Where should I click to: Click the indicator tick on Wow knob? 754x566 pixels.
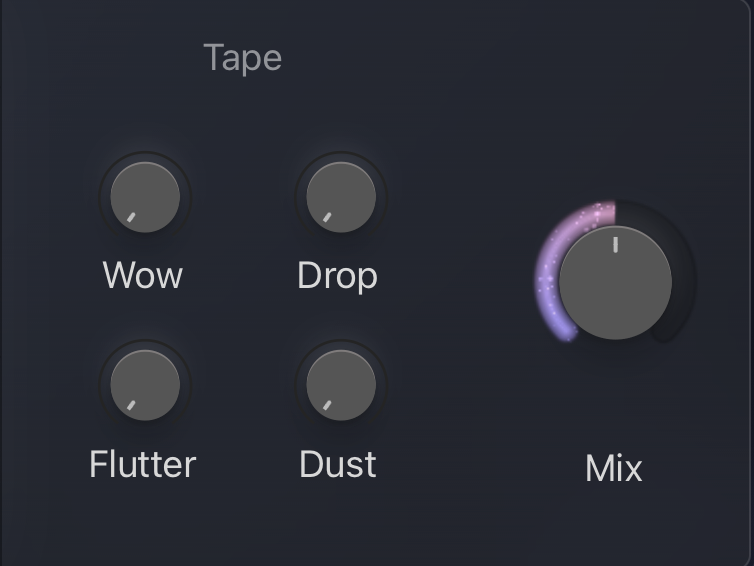(129, 216)
